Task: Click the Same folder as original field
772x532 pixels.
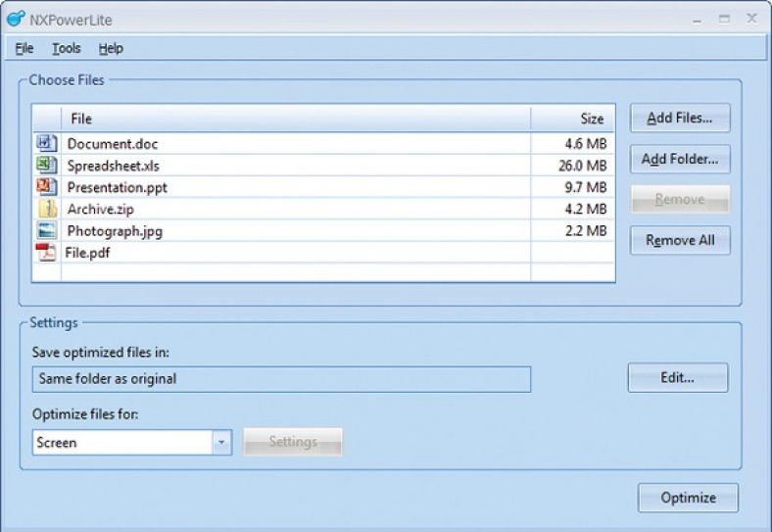Action: click(281, 379)
